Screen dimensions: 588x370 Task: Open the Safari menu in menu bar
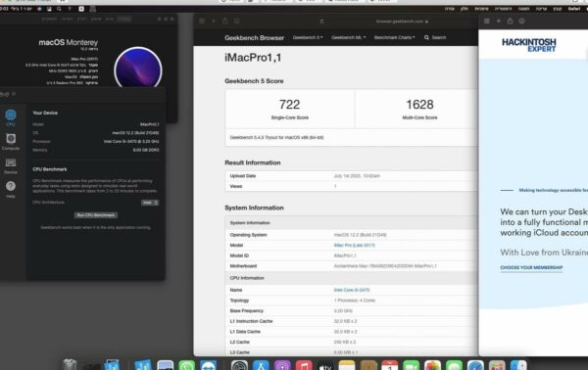pos(573,9)
